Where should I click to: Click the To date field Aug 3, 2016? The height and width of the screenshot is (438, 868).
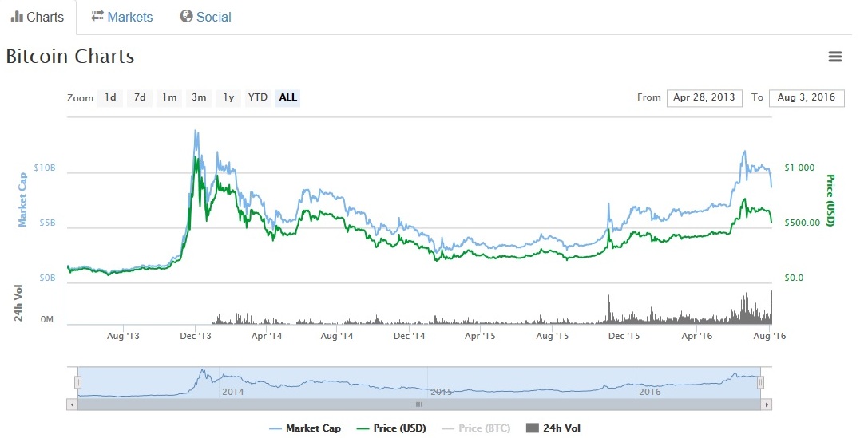point(807,98)
